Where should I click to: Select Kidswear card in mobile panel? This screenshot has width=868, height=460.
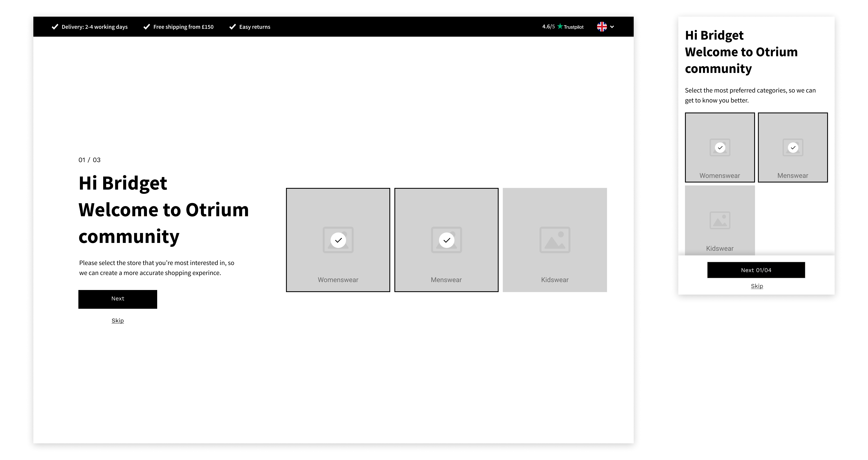point(720,220)
